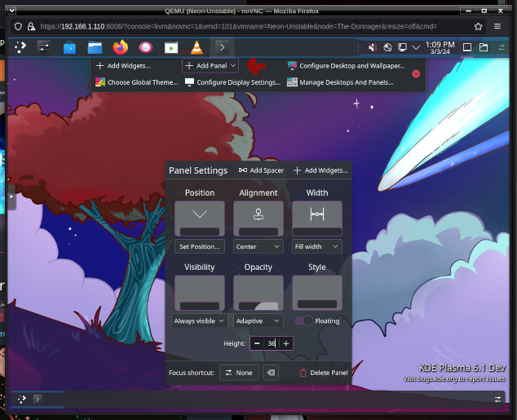
Task: Launch the media player play icon app
Action: pyautogui.click(x=171, y=48)
